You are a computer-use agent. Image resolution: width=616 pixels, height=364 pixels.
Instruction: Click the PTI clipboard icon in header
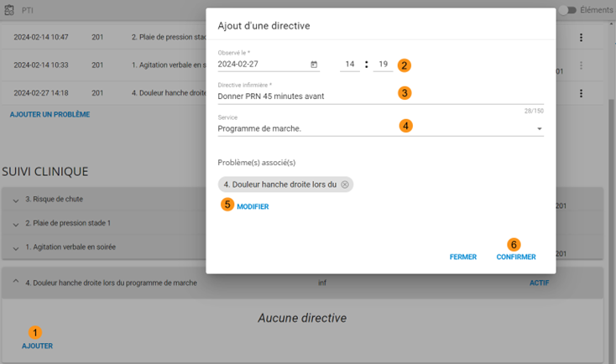[10, 10]
